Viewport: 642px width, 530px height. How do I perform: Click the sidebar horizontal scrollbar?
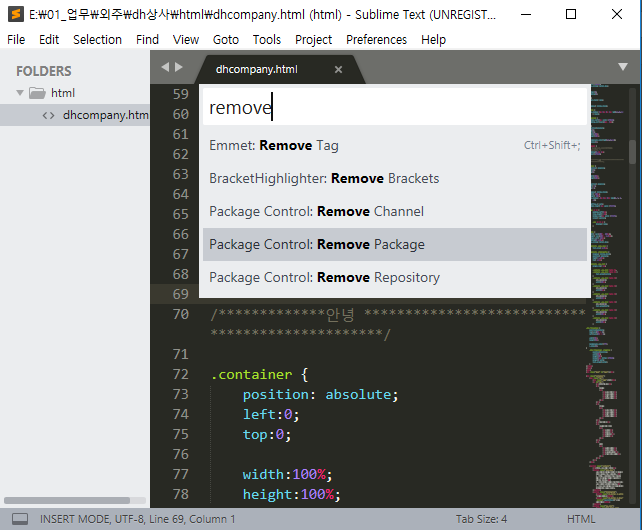pyautogui.click(x=67, y=501)
